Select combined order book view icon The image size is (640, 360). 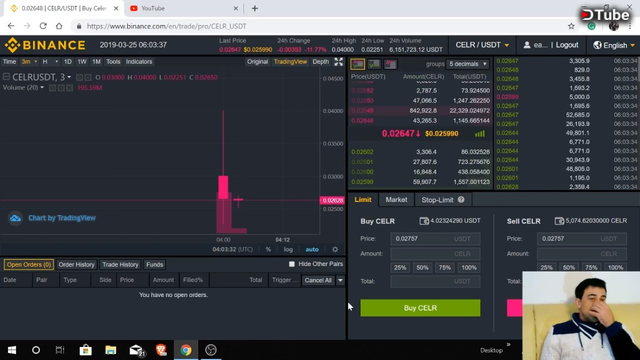click(x=358, y=64)
